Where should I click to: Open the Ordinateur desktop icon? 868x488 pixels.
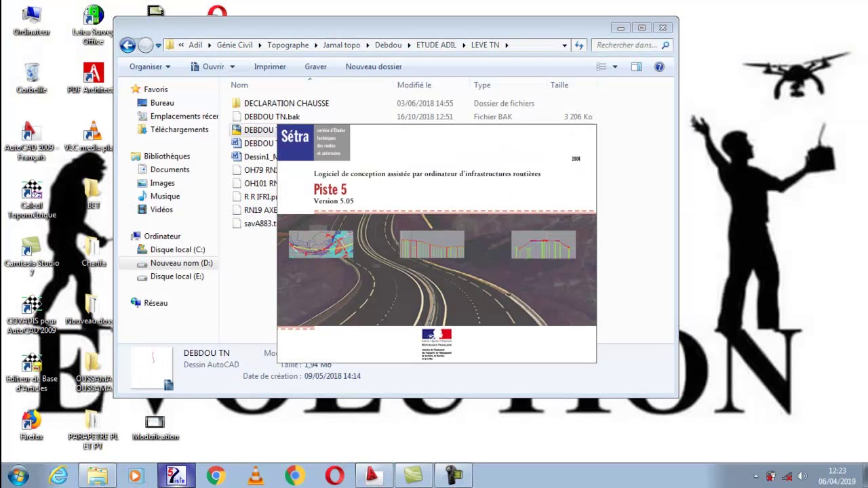[31, 20]
